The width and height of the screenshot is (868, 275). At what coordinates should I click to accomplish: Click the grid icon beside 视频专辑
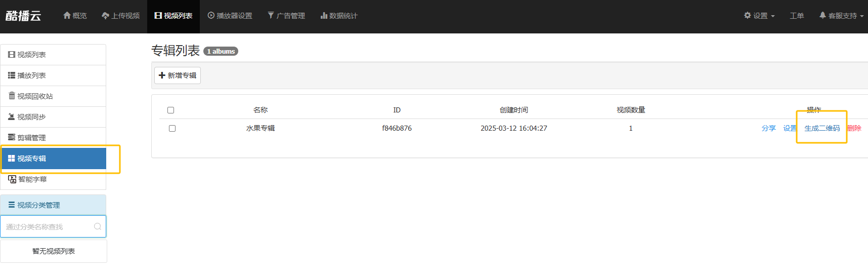tap(12, 159)
